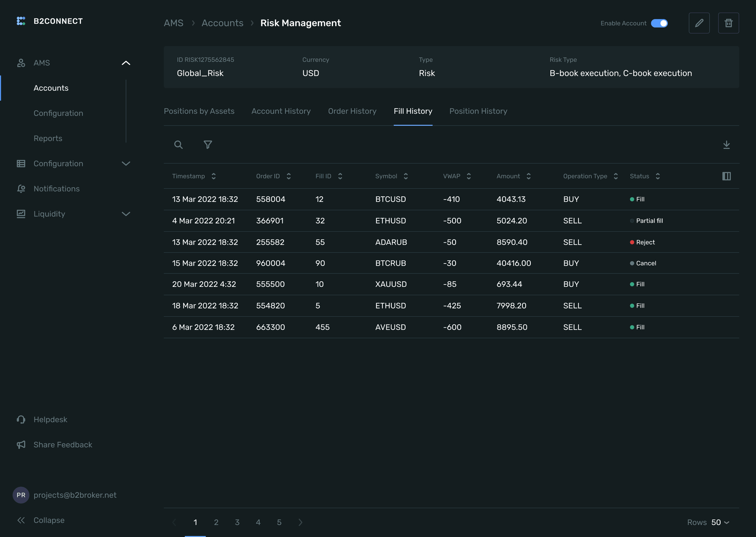756x537 pixels.
Task: Go to page 3 in pagination
Action: click(237, 522)
